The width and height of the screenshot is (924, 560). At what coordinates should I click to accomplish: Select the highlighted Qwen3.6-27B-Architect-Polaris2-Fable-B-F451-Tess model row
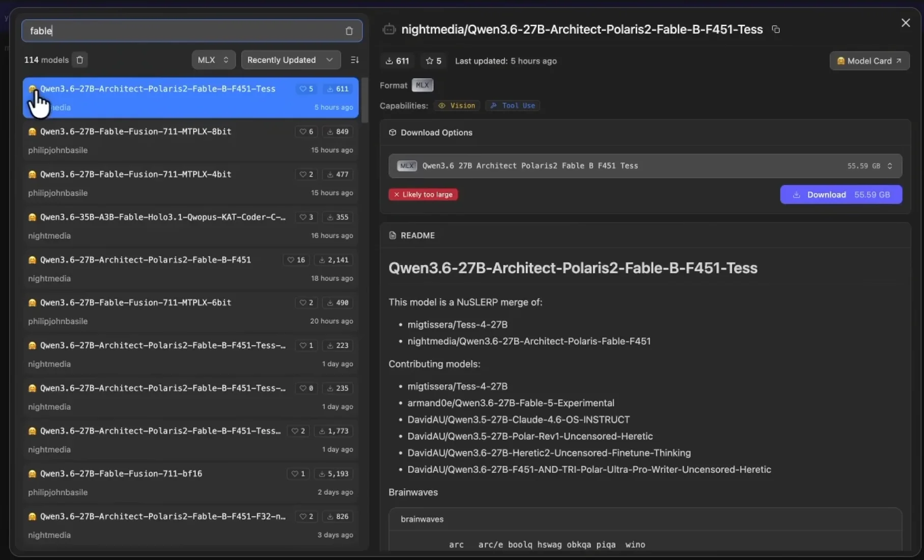[x=190, y=98]
